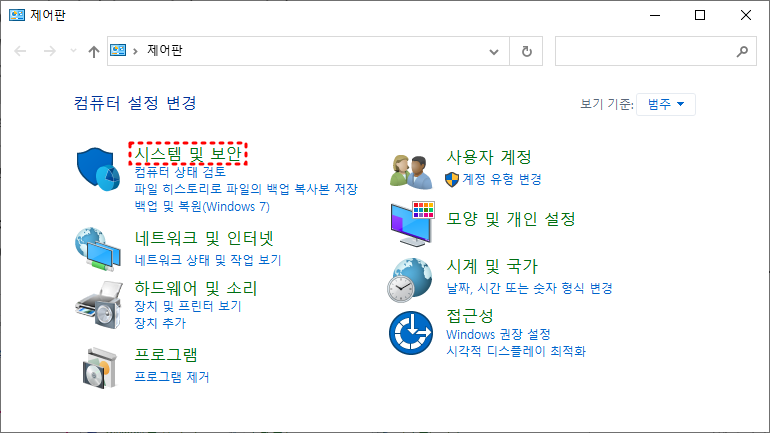Open the 프로그램 제거 link

172,377
